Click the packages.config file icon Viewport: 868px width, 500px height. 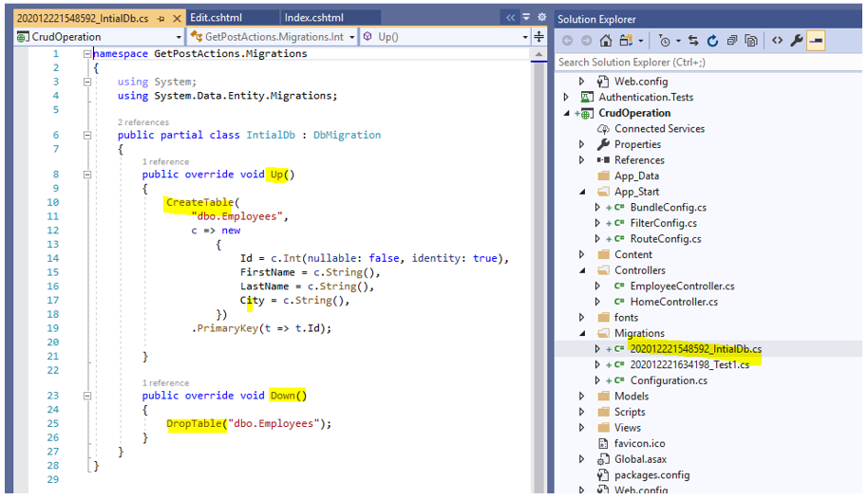pyautogui.click(x=603, y=475)
